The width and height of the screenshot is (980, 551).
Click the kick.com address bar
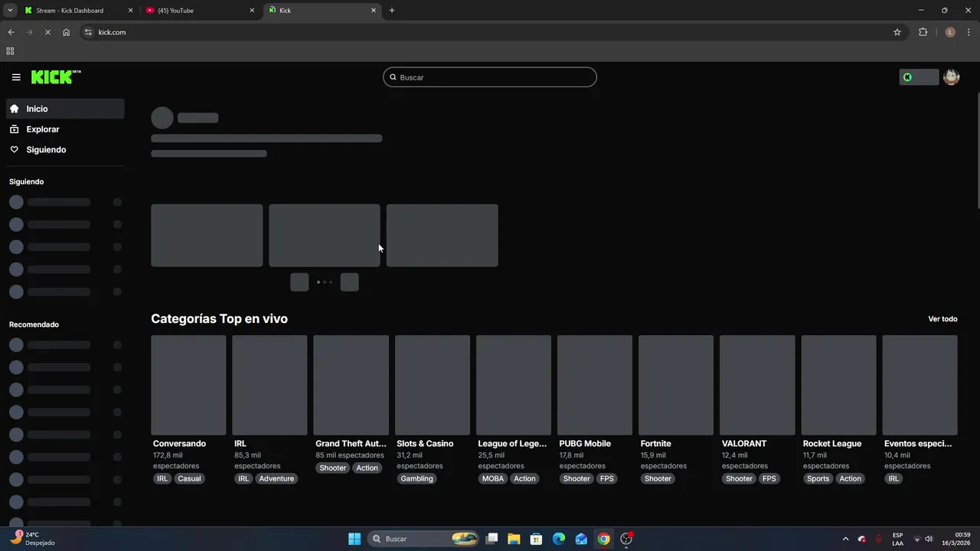490,32
